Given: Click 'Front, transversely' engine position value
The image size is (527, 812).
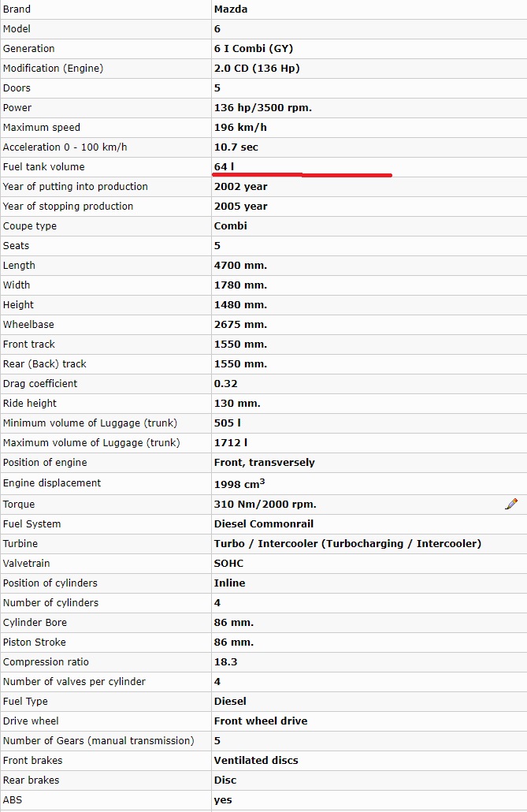Looking at the screenshot, I should click(264, 463).
